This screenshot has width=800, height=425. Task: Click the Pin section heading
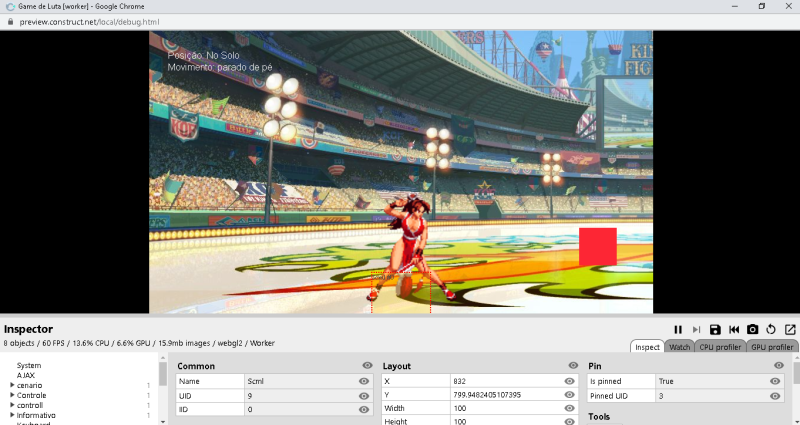tap(594, 366)
